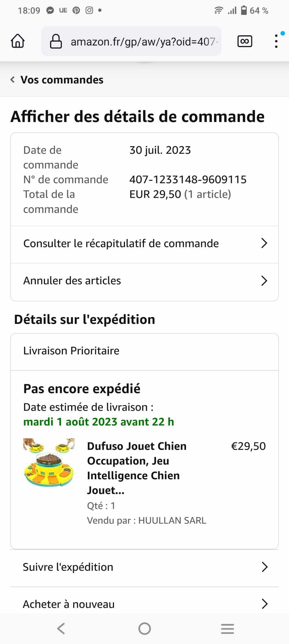
Task: Tap the dog toy product thumbnail
Action: (x=49, y=463)
